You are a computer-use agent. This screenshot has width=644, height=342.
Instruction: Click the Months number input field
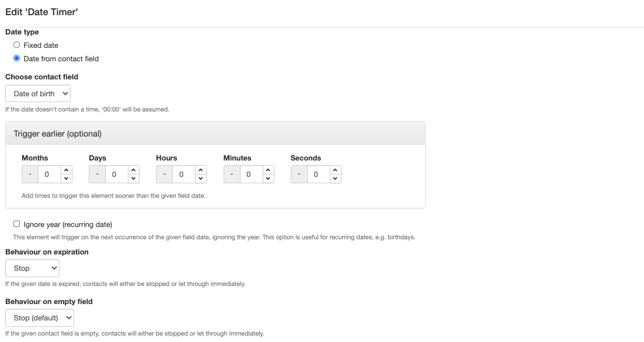pos(50,175)
